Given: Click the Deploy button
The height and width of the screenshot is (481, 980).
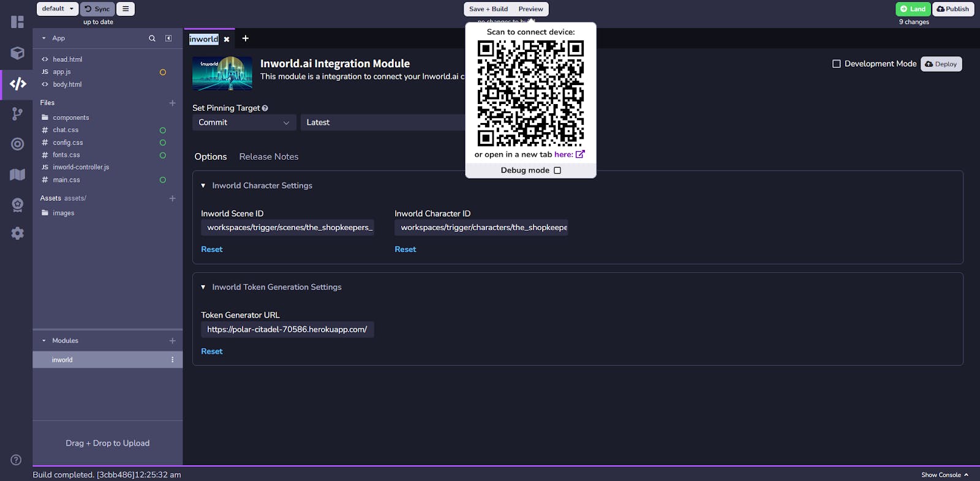Looking at the screenshot, I should [941, 64].
